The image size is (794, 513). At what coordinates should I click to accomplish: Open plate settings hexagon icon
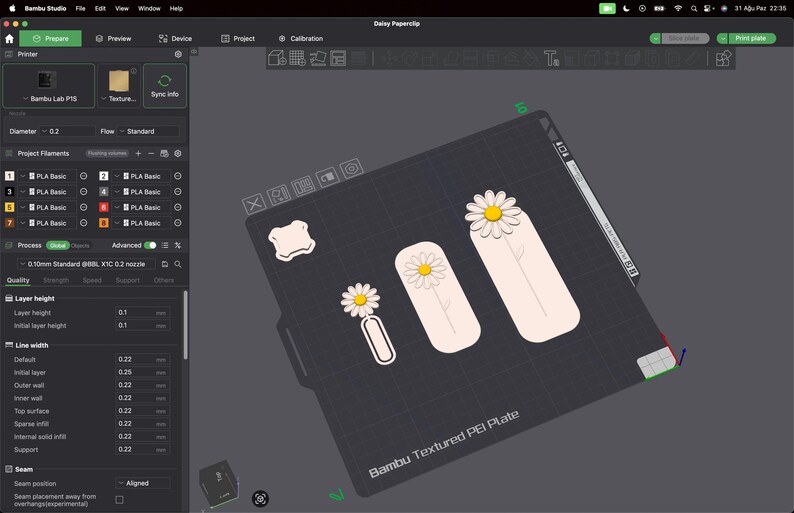click(x=351, y=168)
